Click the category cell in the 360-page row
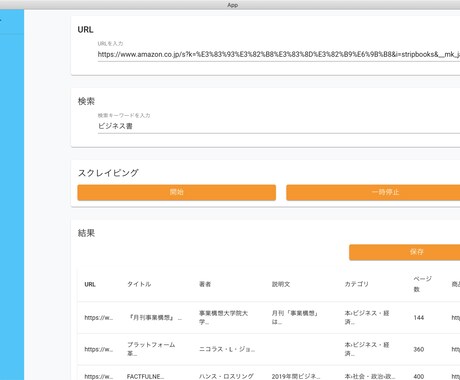 coord(367,349)
